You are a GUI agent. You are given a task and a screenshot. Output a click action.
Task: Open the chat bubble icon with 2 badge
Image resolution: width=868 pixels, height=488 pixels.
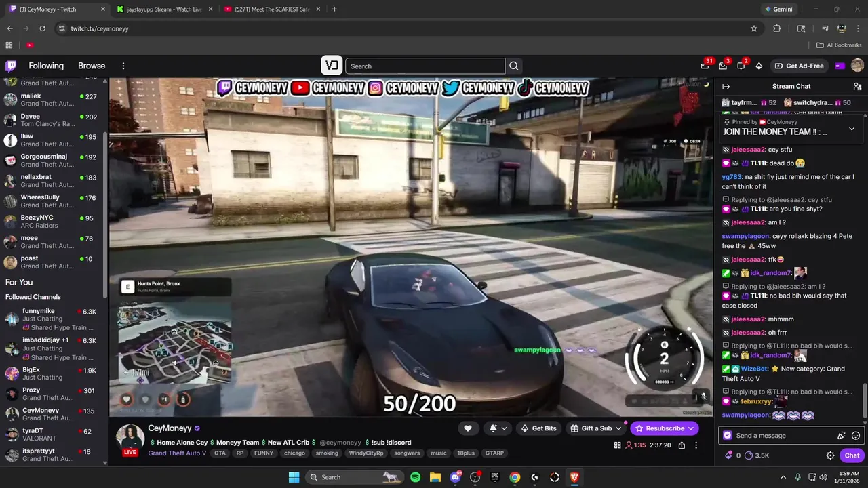(741, 66)
